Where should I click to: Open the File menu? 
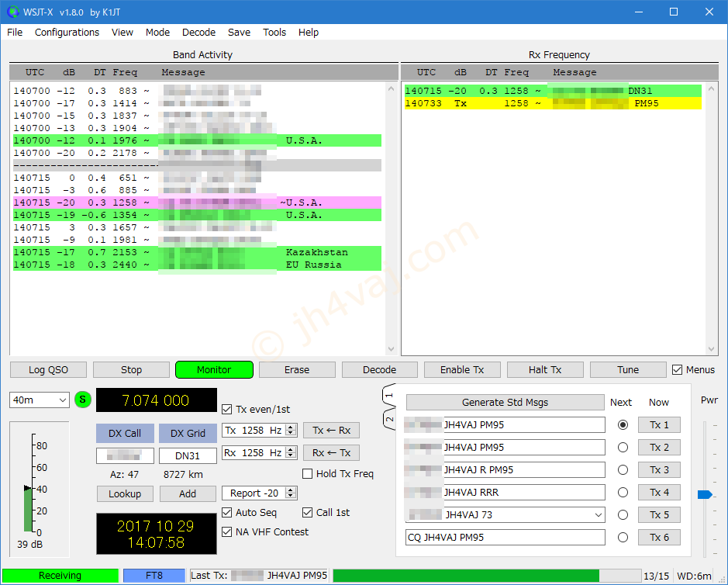click(x=15, y=32)
